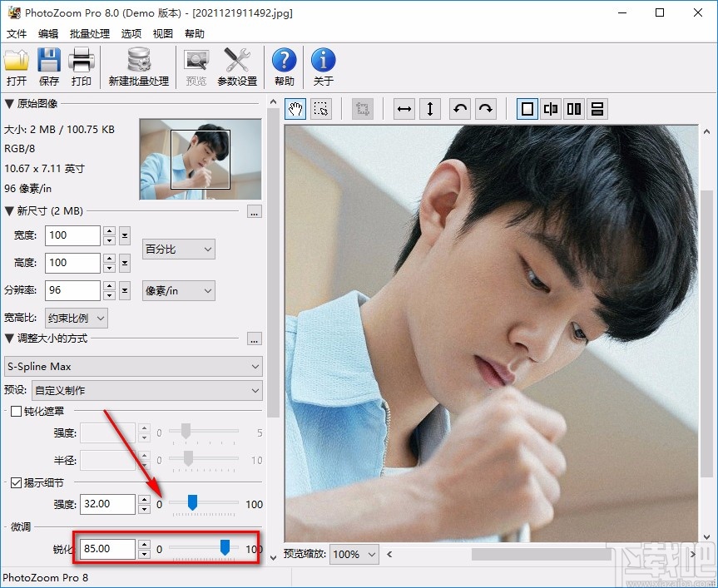The height and width of the screenshot is (588, 718).
Task: Click the Open (打开) folder icon
Action: tap(17, 61)
